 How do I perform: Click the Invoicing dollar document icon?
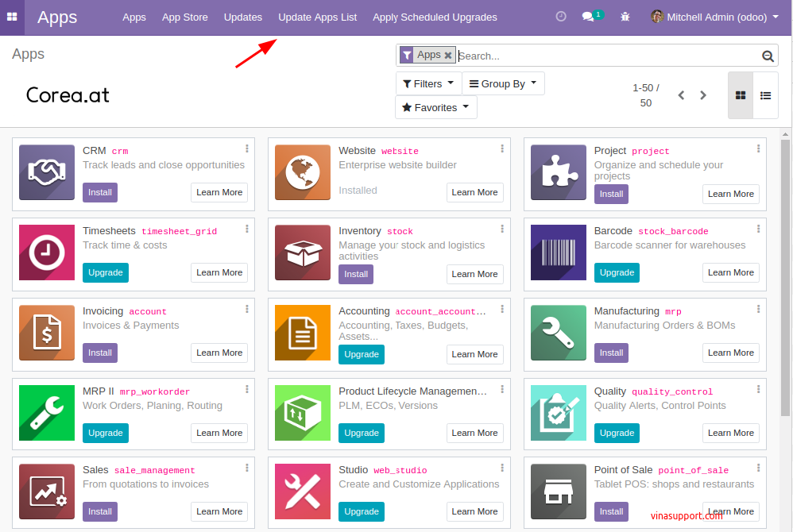click(x=47, y=333)
